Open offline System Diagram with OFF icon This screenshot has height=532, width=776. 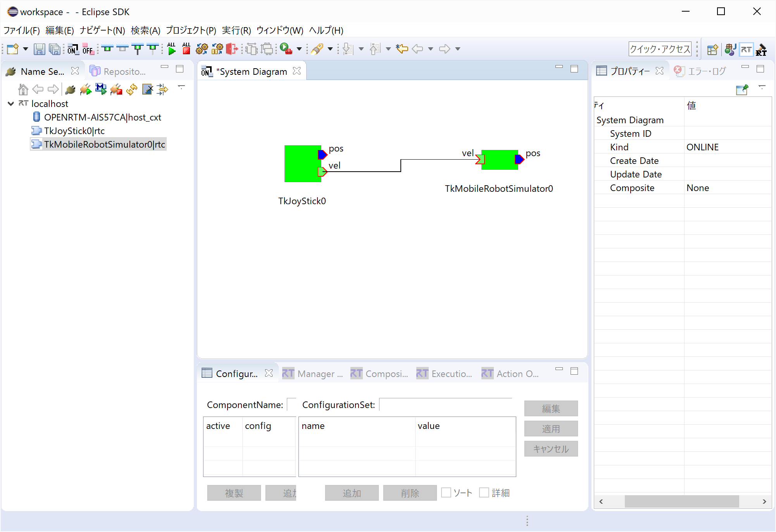click(88, 49)
